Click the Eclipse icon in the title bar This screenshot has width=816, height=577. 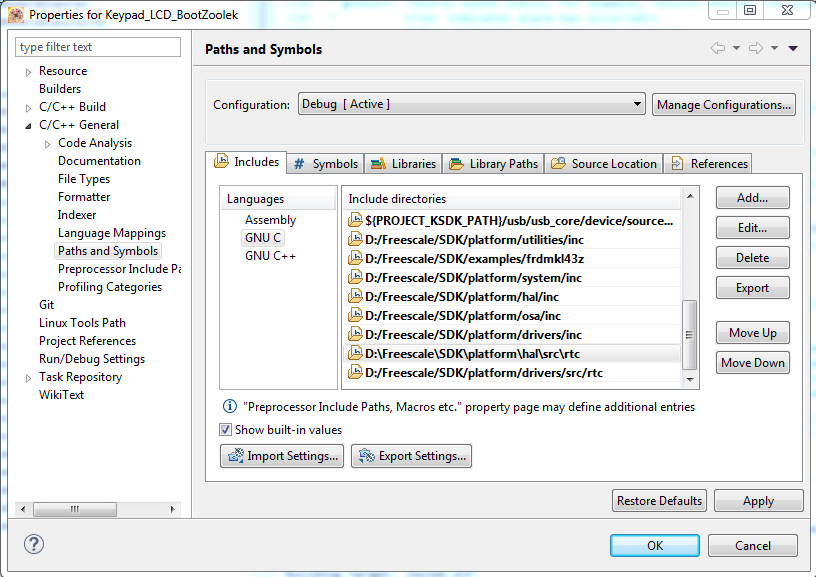16,15
